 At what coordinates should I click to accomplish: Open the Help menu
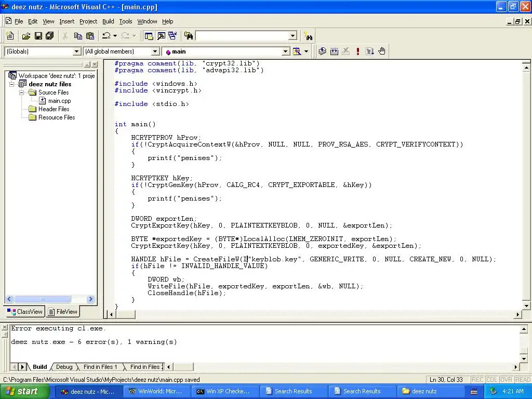pos(168,21)
